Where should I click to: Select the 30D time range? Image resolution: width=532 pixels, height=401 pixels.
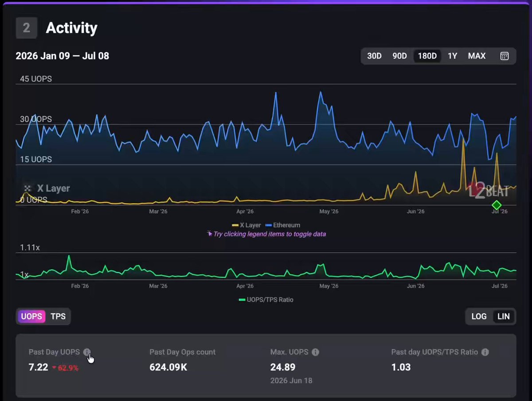pyautogui.click(x=374, y=56)
